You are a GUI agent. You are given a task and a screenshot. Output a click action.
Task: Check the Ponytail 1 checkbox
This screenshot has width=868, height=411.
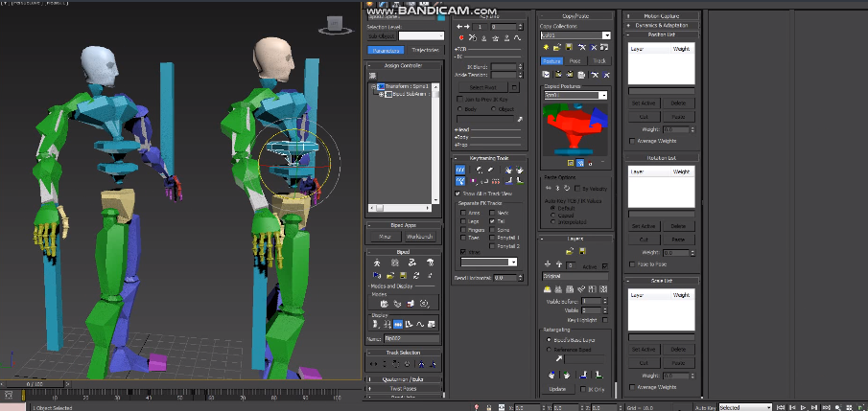coord(493,238)
